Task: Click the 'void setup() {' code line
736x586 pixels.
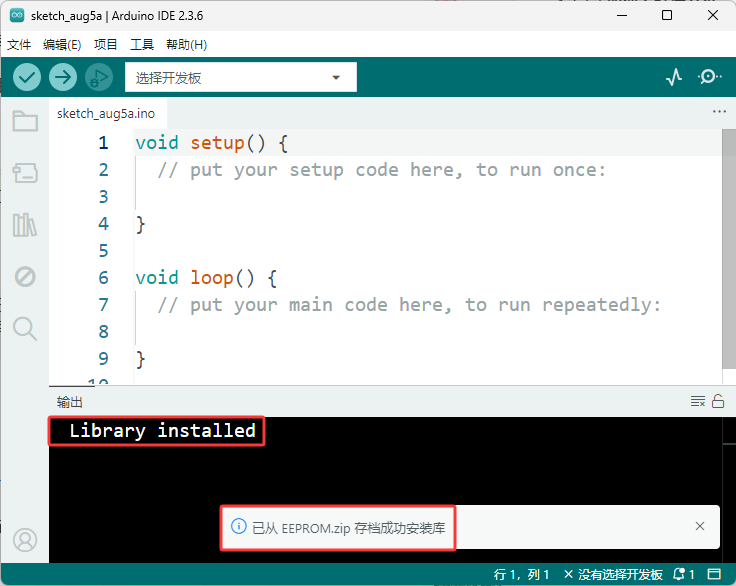Action: point(211,143)
